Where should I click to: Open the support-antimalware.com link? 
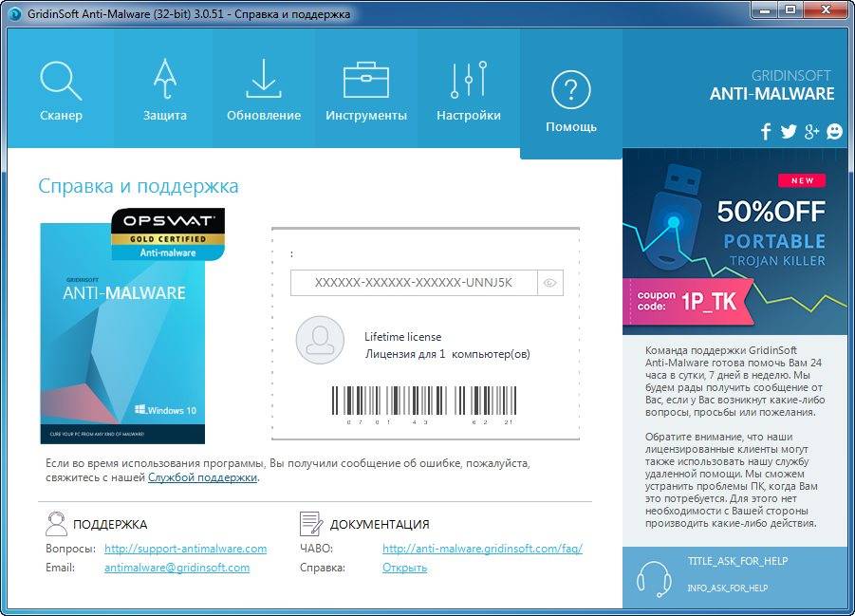[185, 549]
